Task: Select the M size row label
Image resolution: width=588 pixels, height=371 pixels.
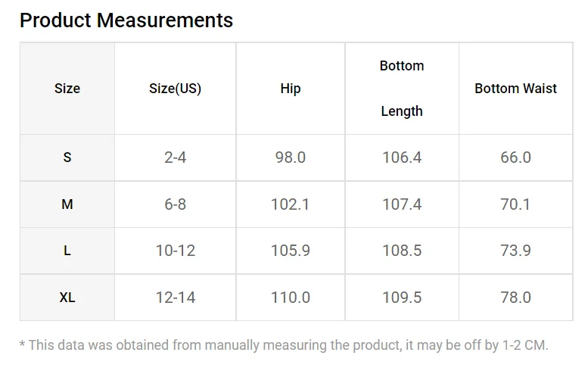Action: pyautogui.click(x=67, y=204)
